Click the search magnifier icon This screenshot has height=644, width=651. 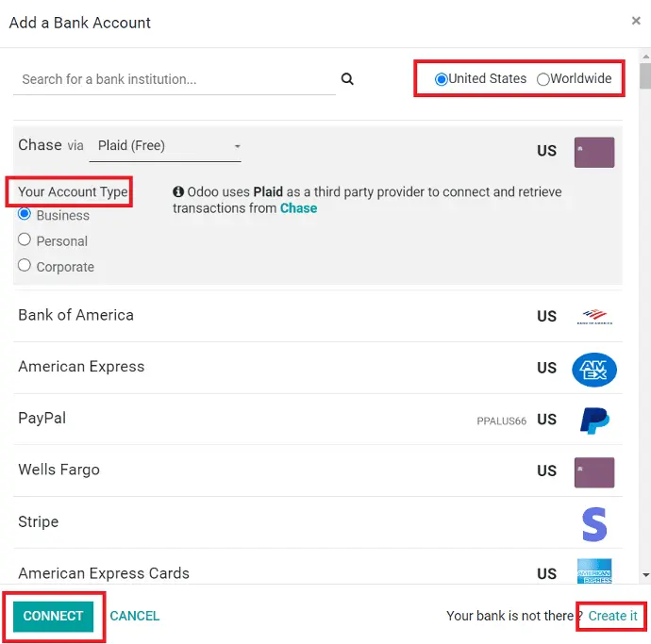click(347, 79)
